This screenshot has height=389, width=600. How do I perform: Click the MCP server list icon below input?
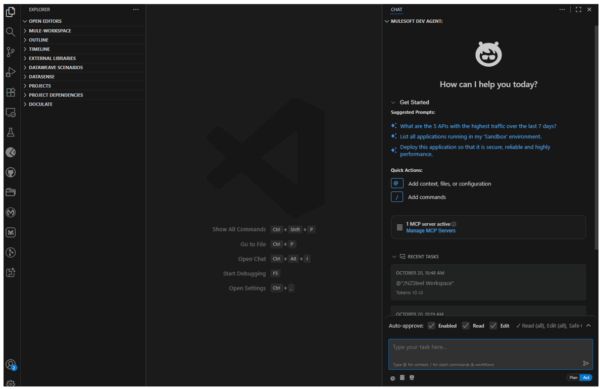(x=402, y=378)
